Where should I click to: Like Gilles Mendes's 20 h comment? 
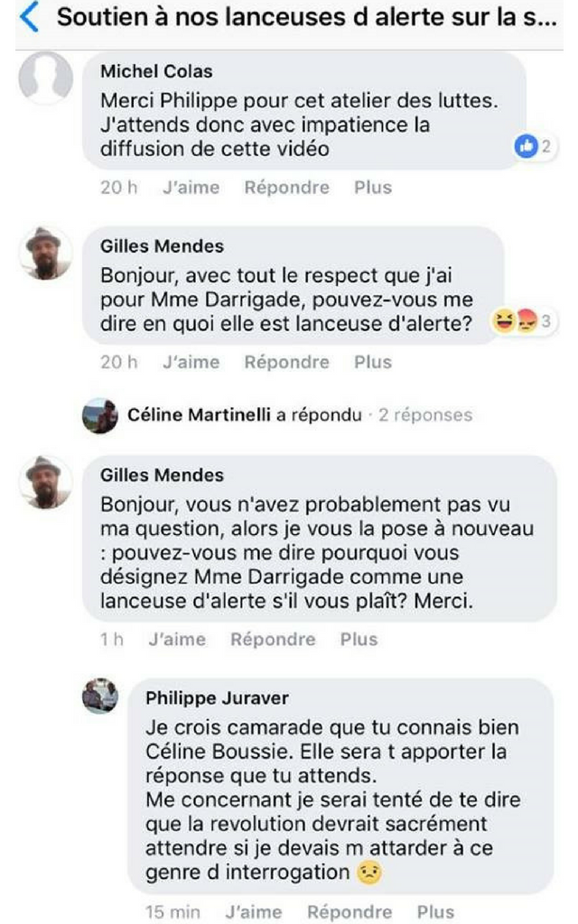click(x=191, y=362)
